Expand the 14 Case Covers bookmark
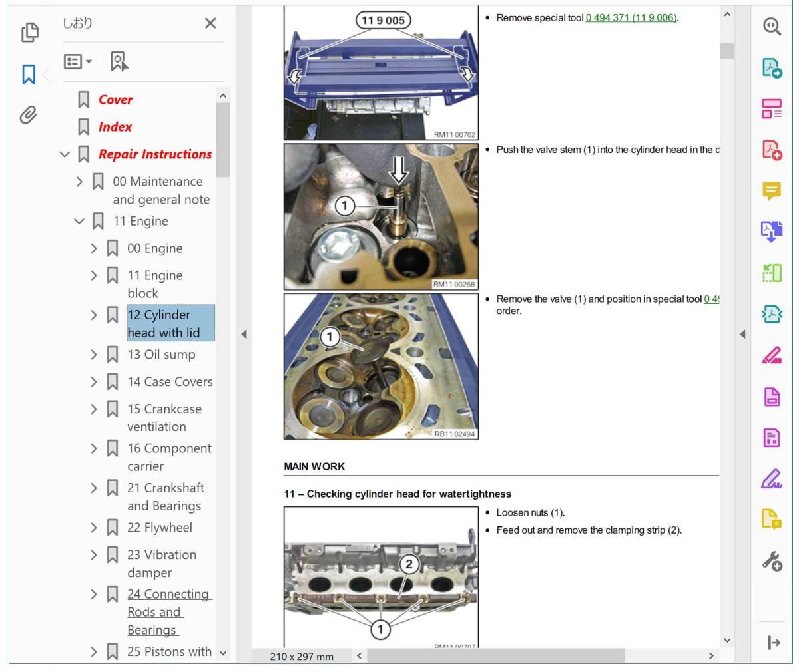Image resolution: width=799 pixels, height=672 pixels. [94, 382]
